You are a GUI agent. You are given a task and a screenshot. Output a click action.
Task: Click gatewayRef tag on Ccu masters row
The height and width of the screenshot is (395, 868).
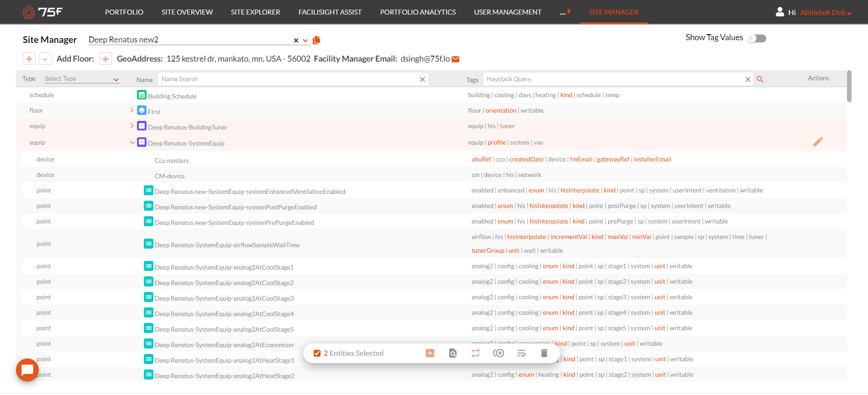613,159
